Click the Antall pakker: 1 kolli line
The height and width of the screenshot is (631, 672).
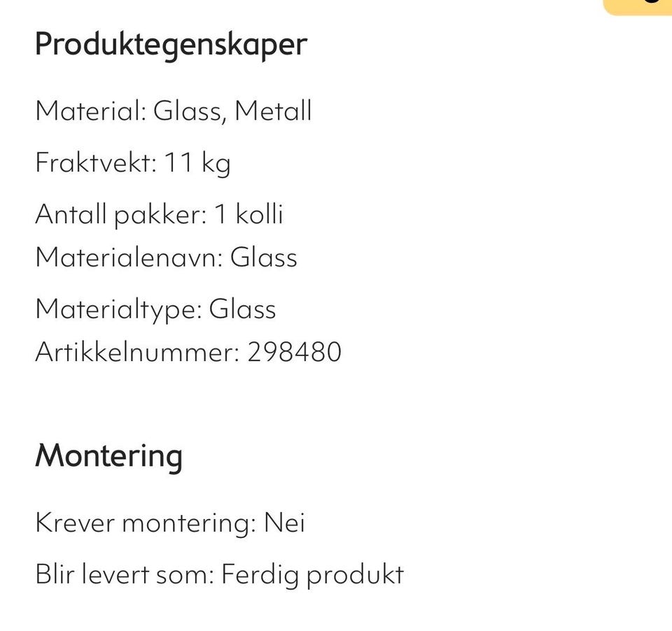point(159,213)
